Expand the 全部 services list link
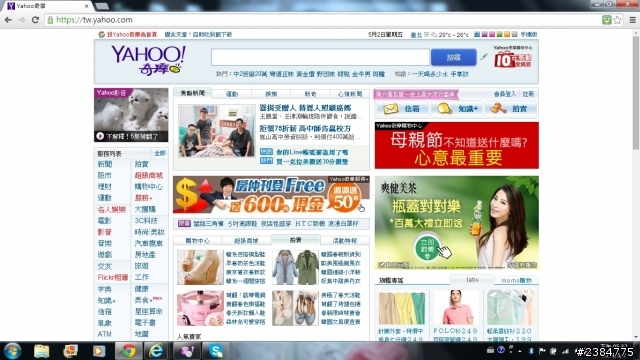 (x=160, y=153)
